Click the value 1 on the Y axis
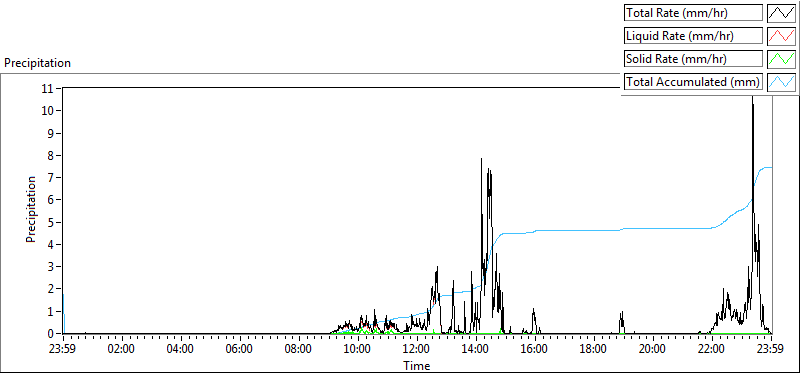This screenshot has height=373, width=800. click(x=52, y=311)
